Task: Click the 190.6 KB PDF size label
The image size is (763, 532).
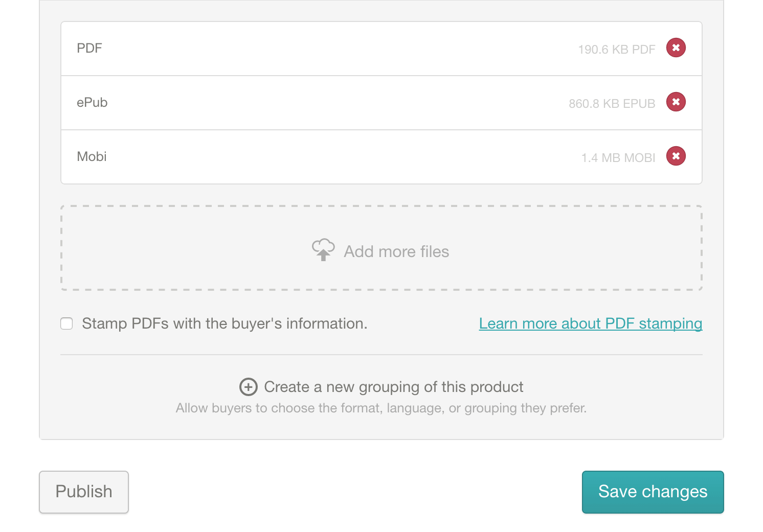Action: (x=617, y=50)
